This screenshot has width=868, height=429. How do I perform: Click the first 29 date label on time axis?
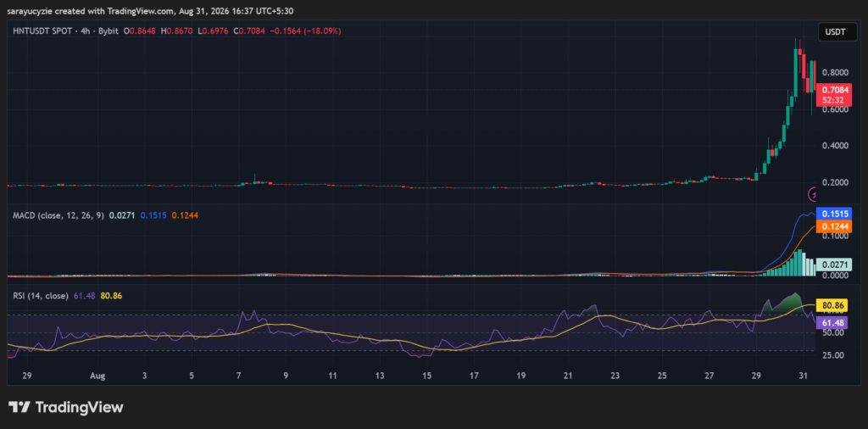pos(26,376)
